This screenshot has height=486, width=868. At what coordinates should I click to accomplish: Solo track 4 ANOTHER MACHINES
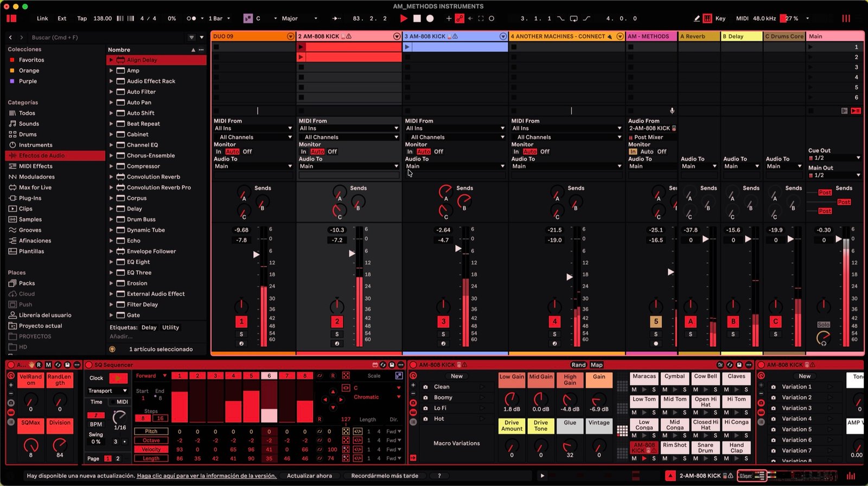(x=554, y=334)
